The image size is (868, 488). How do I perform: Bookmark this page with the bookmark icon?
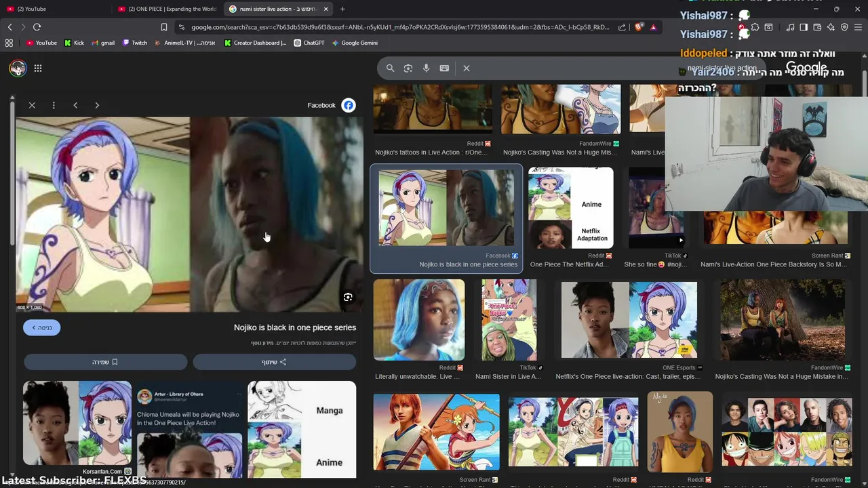[163, 27]
